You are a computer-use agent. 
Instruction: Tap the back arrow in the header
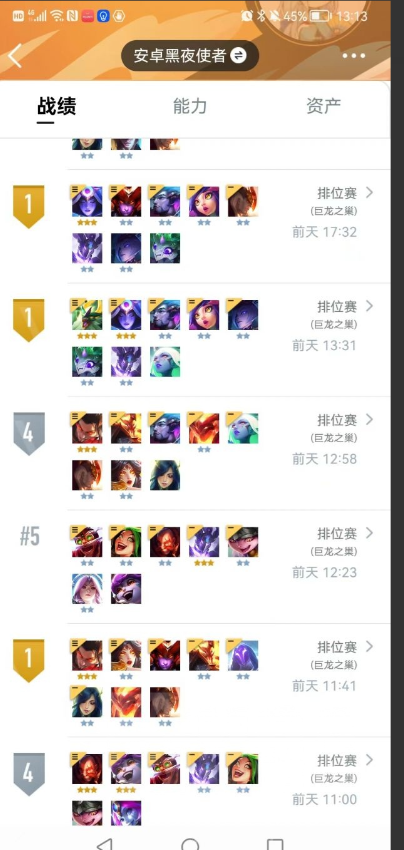coord(15,55)
